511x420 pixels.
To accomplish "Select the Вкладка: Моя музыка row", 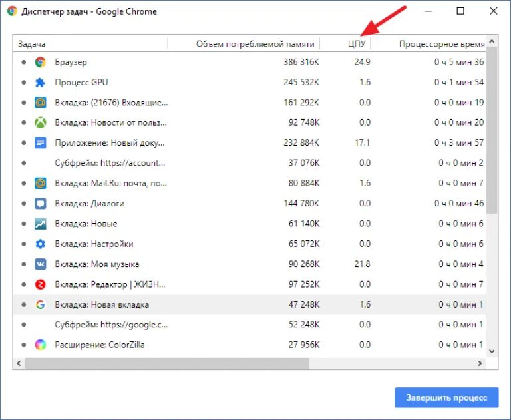I will click(x=250, y=264).
